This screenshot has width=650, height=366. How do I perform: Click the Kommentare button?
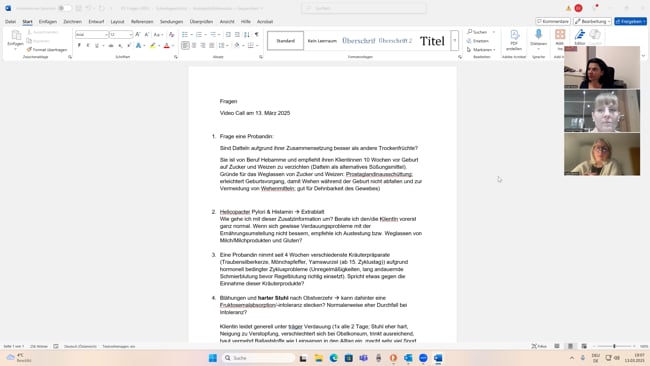click(553, 21)
